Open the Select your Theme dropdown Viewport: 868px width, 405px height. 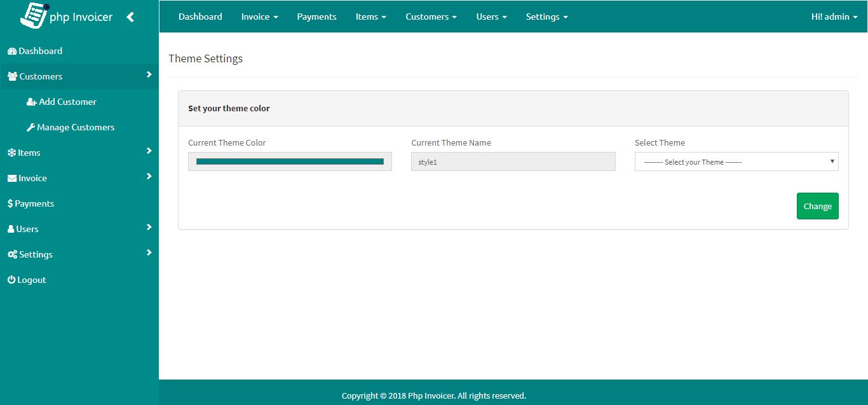pos(736,162)
